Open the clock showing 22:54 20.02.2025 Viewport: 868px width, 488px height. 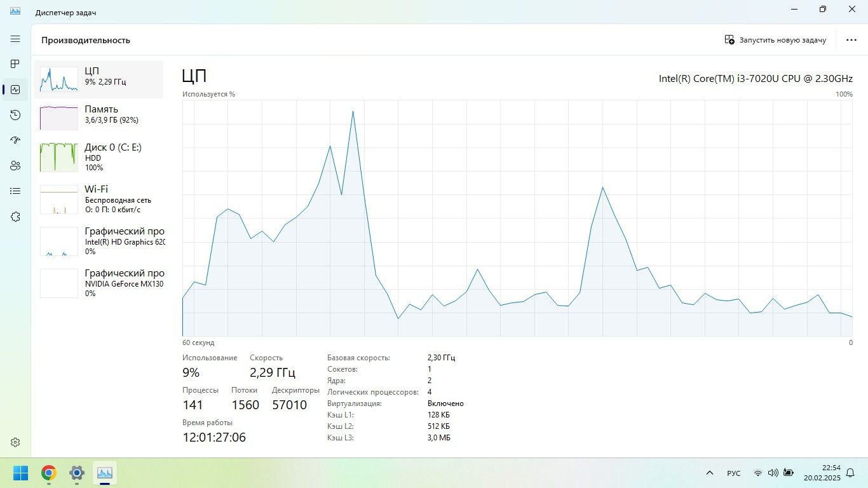822,473
